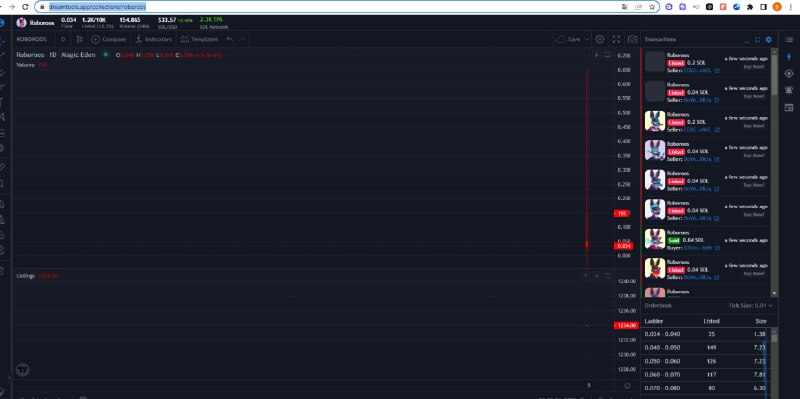The width and height of the screenshot is (800, 399).
Task: Open the Indicators menu
Action: (x=153, y=39)
